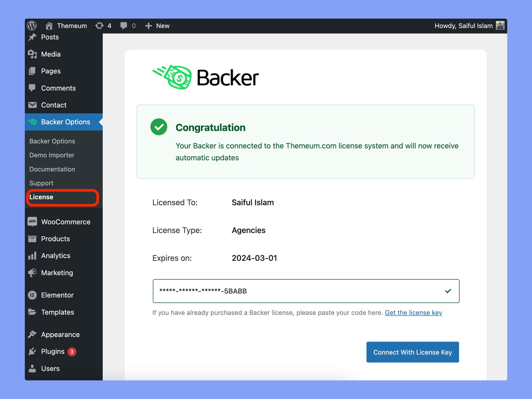
Task: Click expiry date 2024-03-01
Action: click(x=254, y=258)
